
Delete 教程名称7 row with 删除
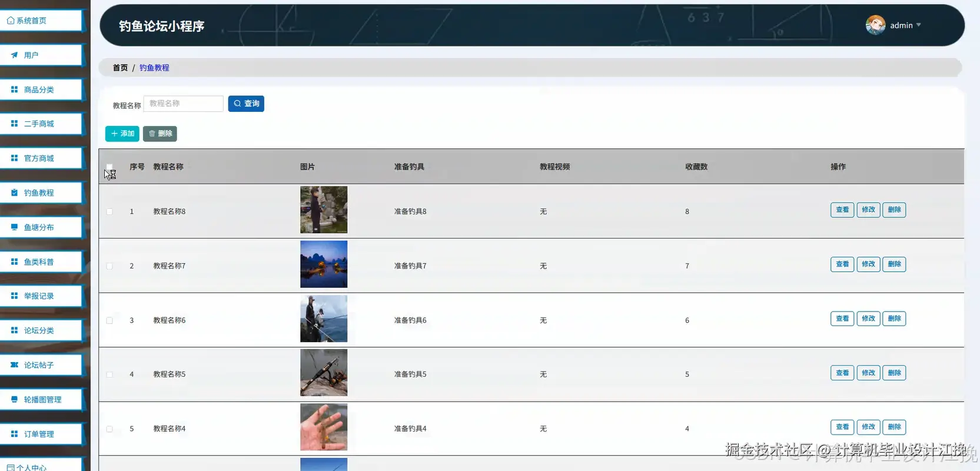coord(894,264)
